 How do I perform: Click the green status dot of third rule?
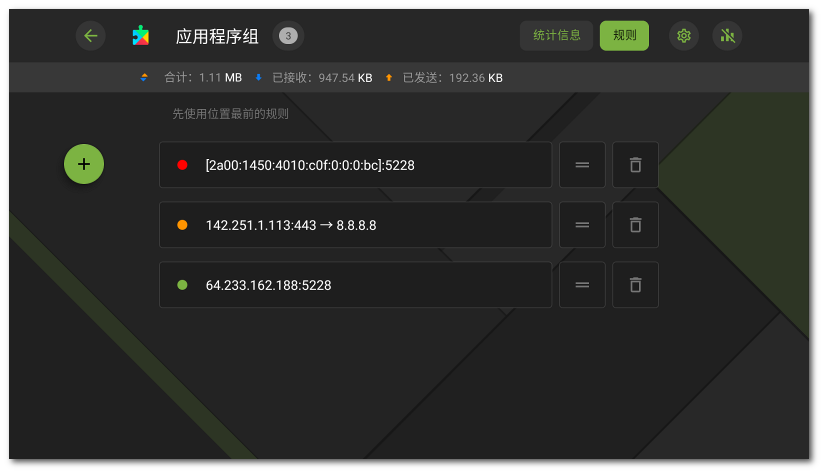182,285
